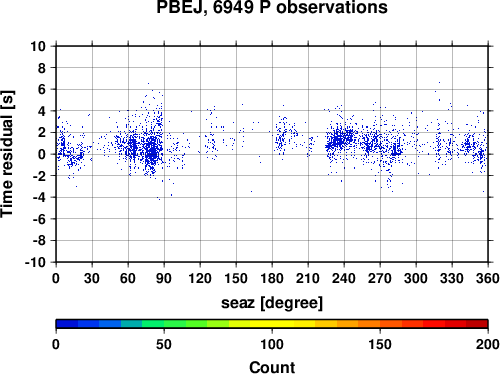Click x-axis tick label 360

coord(488,278)
